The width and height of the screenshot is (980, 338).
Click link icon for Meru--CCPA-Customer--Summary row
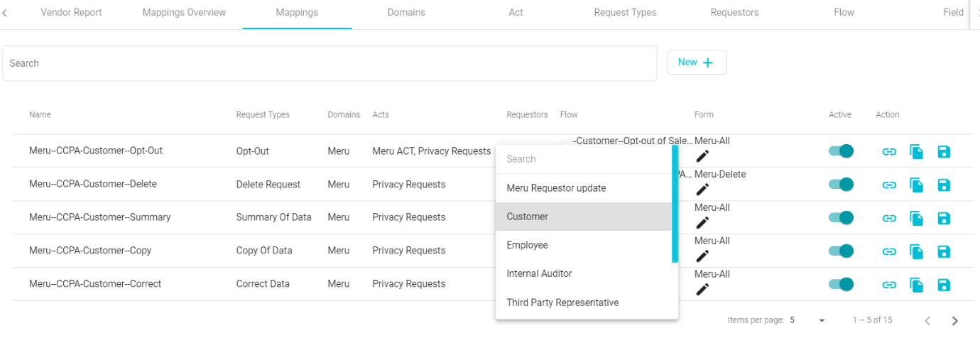(x=889, y=218)
